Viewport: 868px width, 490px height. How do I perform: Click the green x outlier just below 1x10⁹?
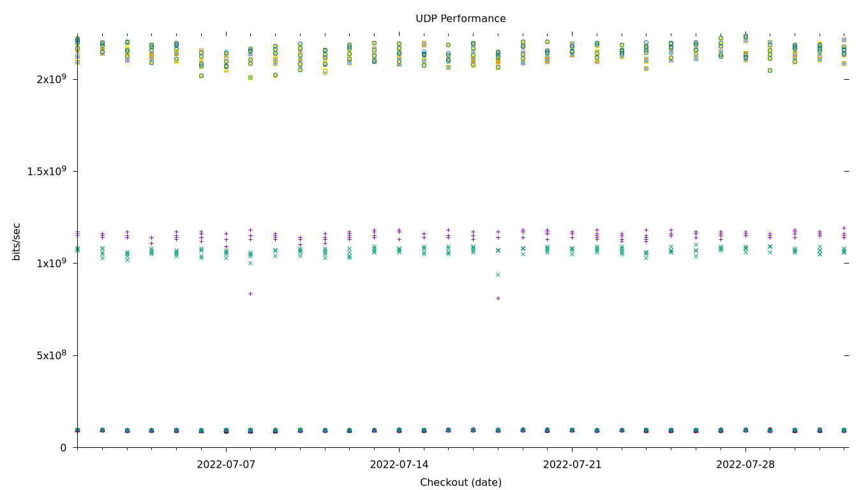click(x=498, y=274)
